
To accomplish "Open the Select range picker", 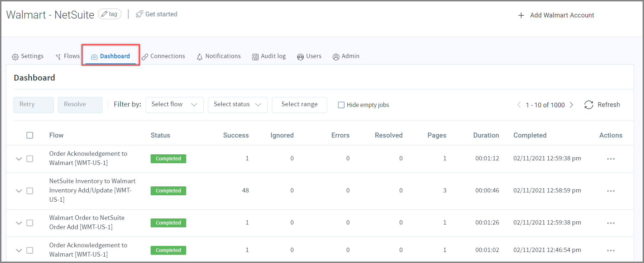I will [299, 105].
